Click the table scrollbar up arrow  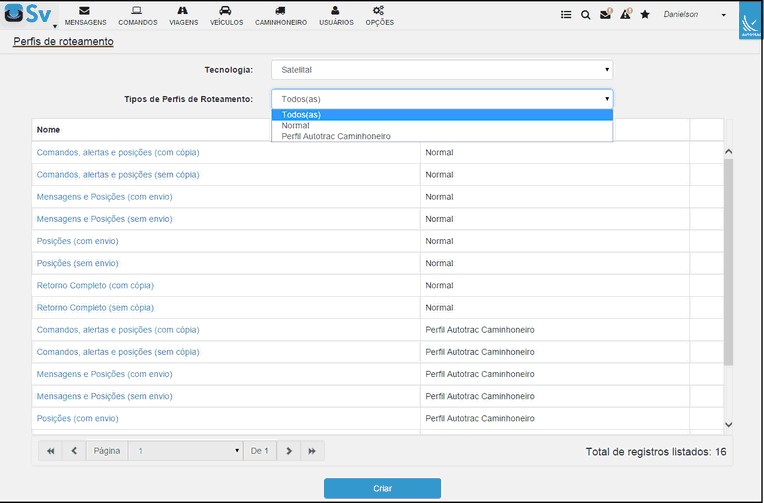click(x=728, y=152)
